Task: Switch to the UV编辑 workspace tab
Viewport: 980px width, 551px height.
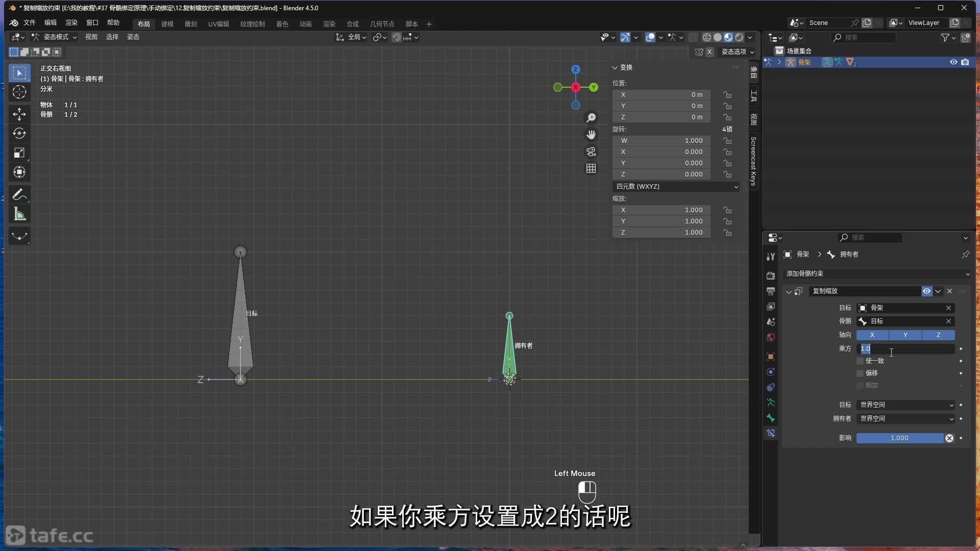Action: tap(218, 24)
